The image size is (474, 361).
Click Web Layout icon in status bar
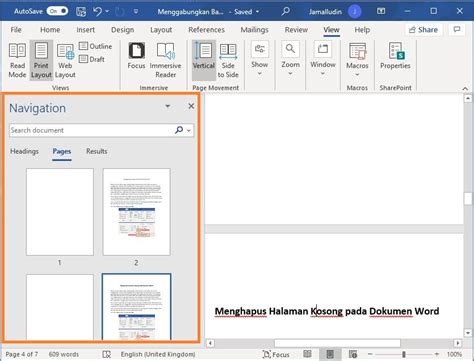[x=353, y=354]
